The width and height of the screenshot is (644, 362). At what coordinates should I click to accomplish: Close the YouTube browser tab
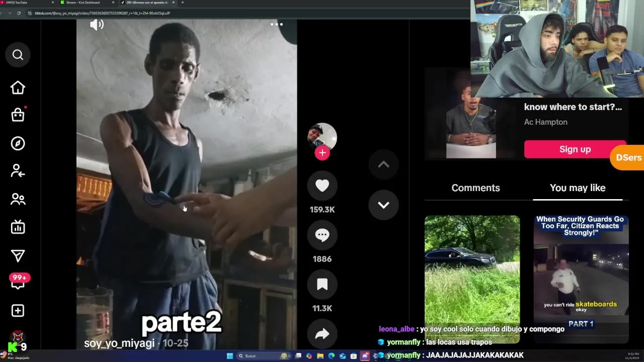[53, 3]
